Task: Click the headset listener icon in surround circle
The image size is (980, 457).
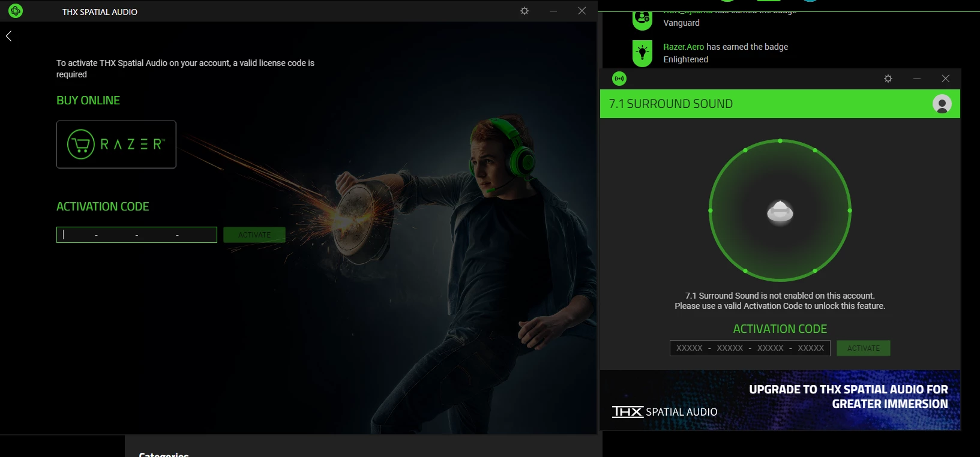Action: click(780, 212)
